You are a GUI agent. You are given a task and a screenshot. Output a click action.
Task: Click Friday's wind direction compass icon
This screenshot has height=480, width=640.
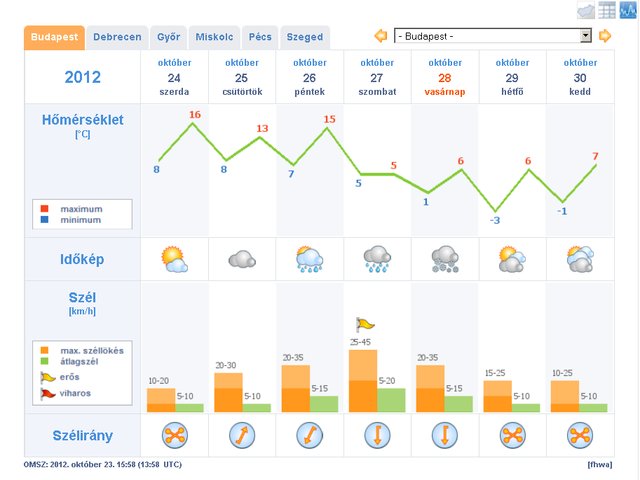click(309, 437)
